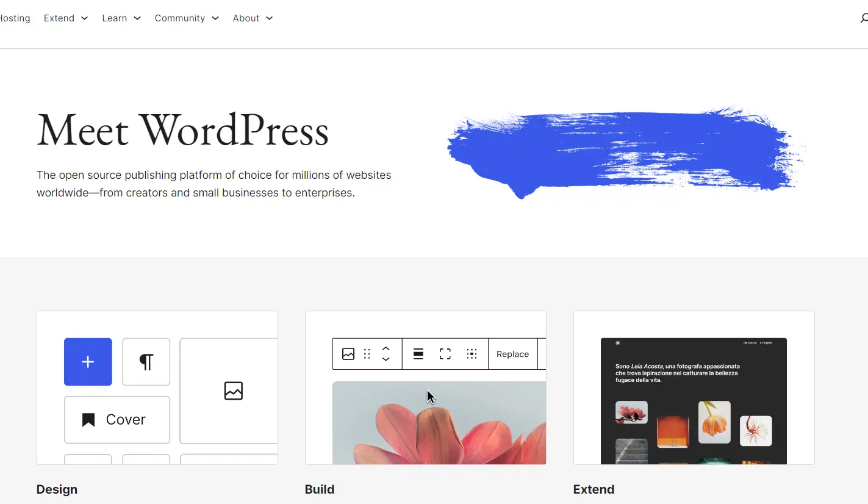Viewport: 868px width, 504px height.
Task: Click the image block placeholder icon
Action: pyautogui.click(x=233, y=391)
